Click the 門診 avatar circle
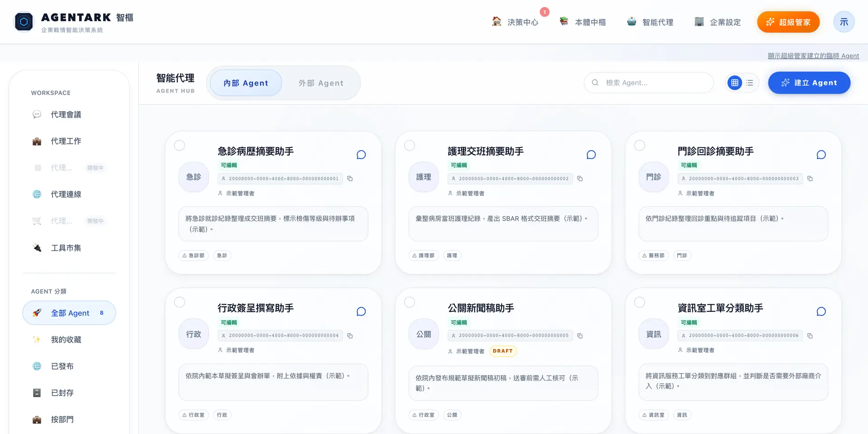Viewport: 868px width, 434px height. (x=654, y=177)
